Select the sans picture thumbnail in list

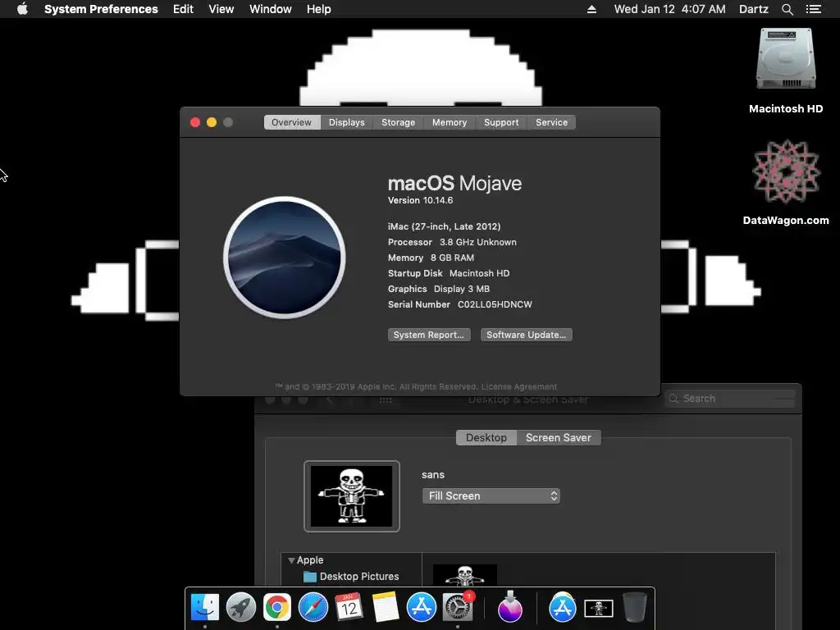[464, 575]
